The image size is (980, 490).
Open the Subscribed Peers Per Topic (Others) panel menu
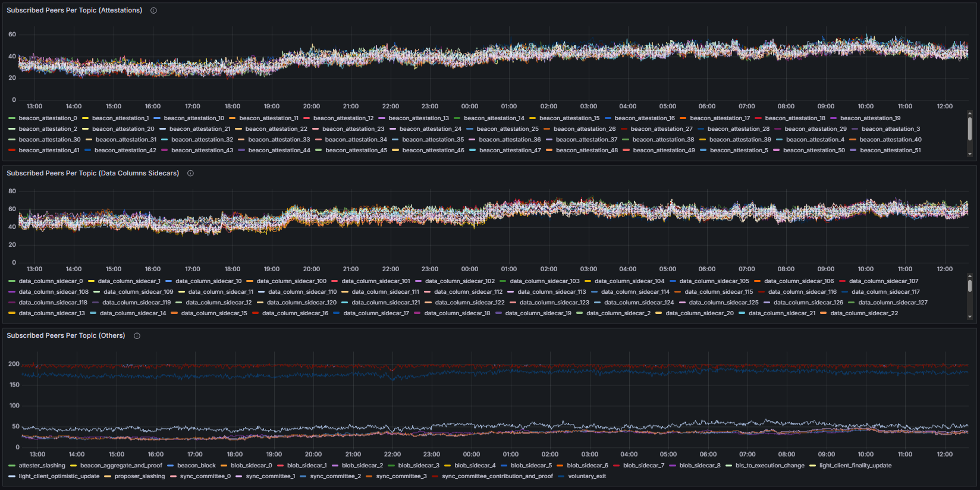pyautogui.click(x=65, y=336)
